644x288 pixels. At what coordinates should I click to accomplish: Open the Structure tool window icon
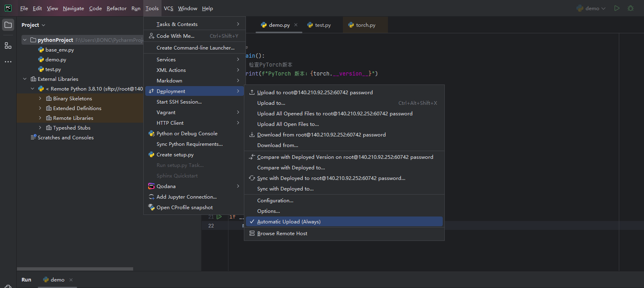click(x=8, y=45)
